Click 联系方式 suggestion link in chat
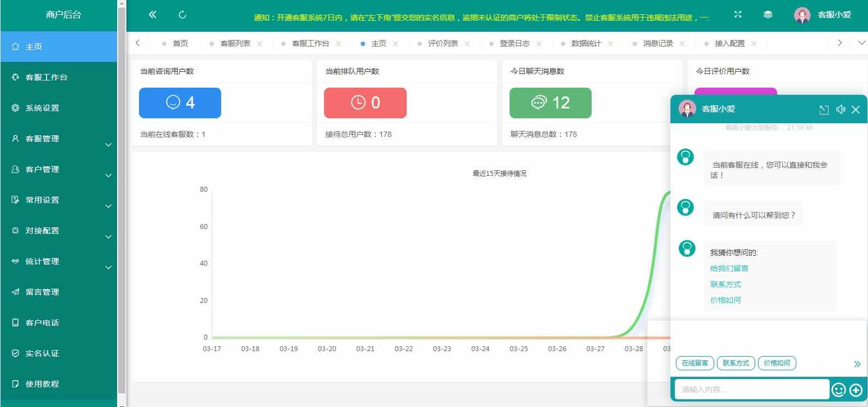 click(x=726, y=284)
